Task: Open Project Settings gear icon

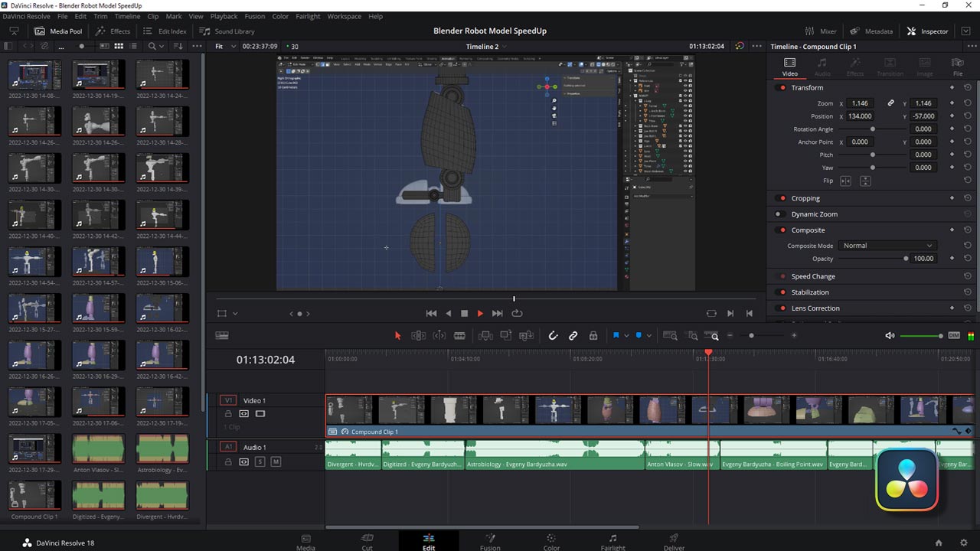Action: tap(963, 543)
